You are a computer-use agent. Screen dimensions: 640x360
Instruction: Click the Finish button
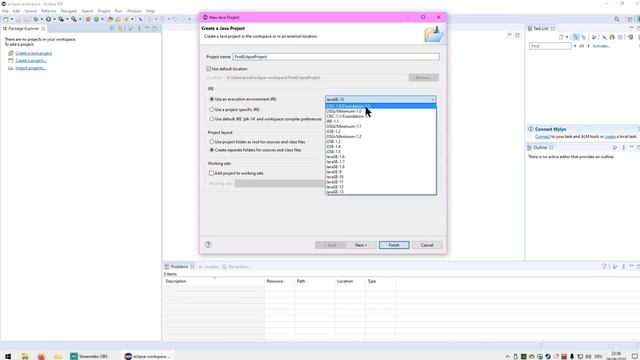(394, 245)
